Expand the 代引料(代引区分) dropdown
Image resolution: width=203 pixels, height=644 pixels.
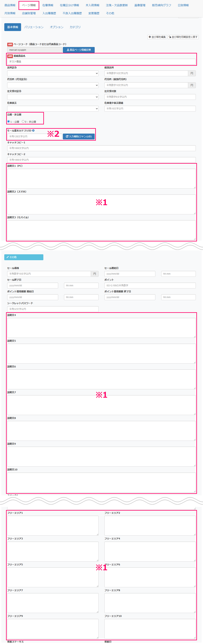pyautogui.click(x=53, y=85)
